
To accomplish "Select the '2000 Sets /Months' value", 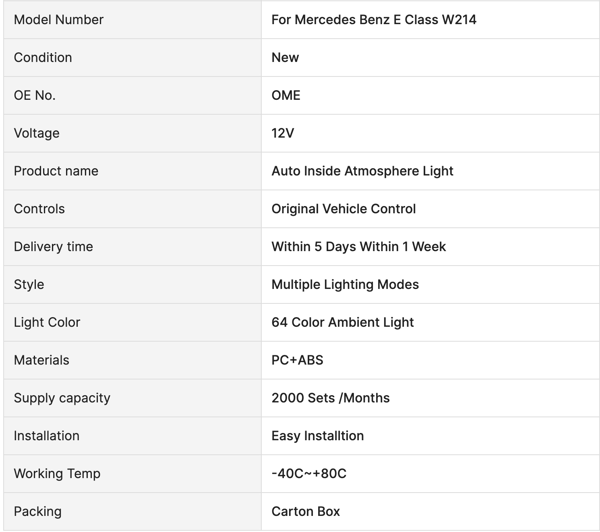I will (330, 398).
